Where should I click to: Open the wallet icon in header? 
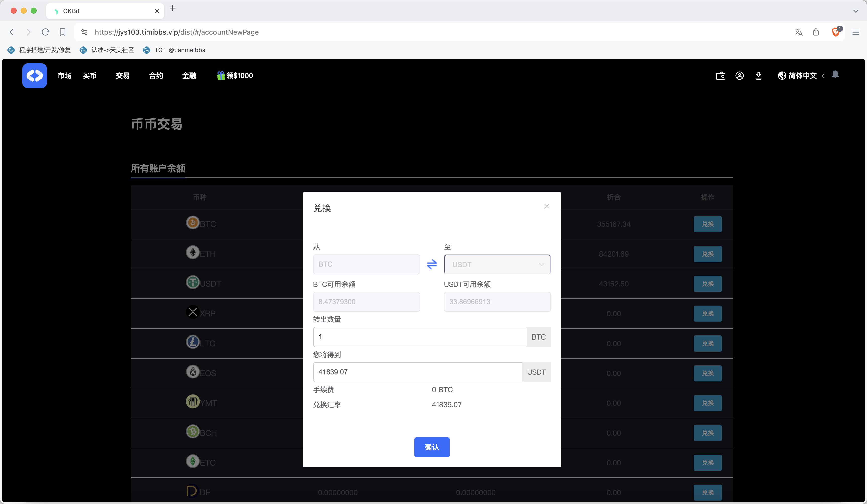[720, 76]
